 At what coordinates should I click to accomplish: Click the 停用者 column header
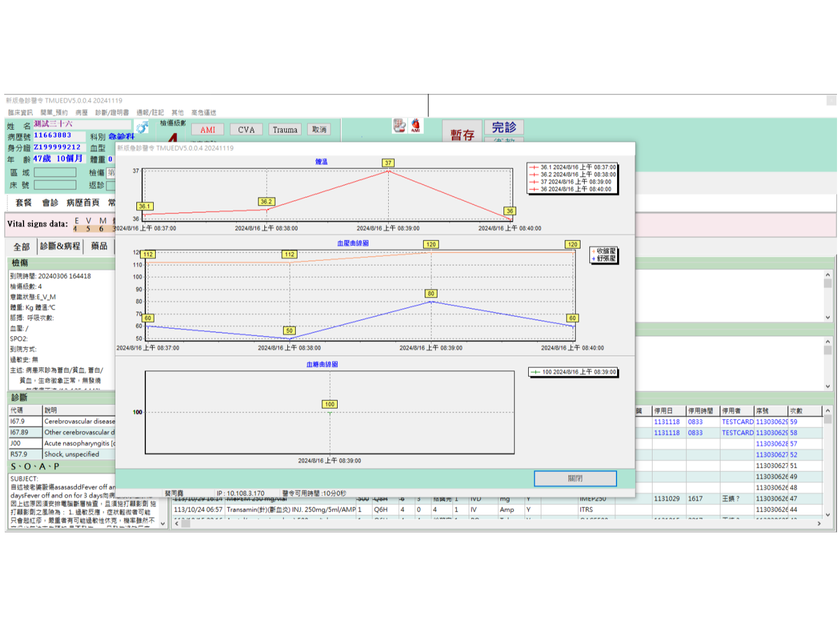737,411
